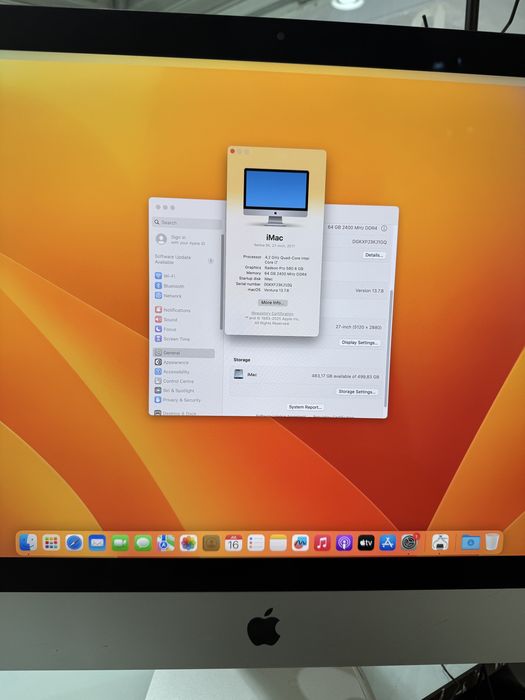The height and width of the screenshot is (700, 525).
Task: Click Sign in with your Apple ID
Action: [180, 240]
